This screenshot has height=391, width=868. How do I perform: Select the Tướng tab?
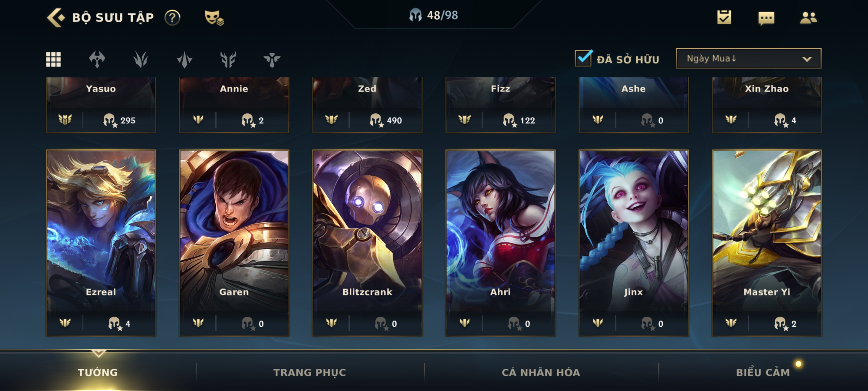[98, 373]
